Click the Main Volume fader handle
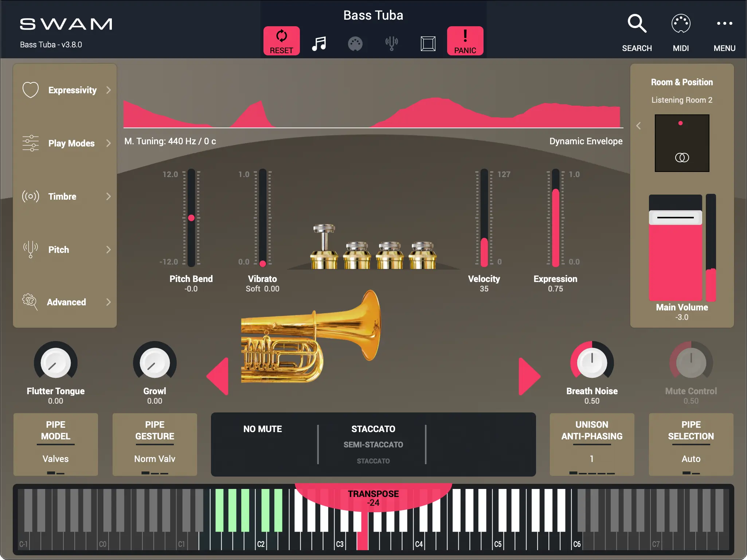Screen dimensions: 747x560 tap(675, 218)
